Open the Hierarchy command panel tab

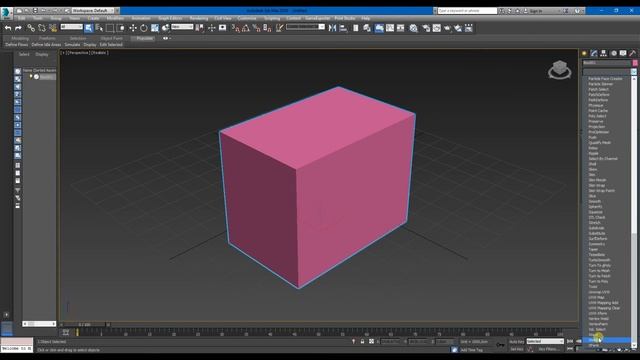click(604, 53)
